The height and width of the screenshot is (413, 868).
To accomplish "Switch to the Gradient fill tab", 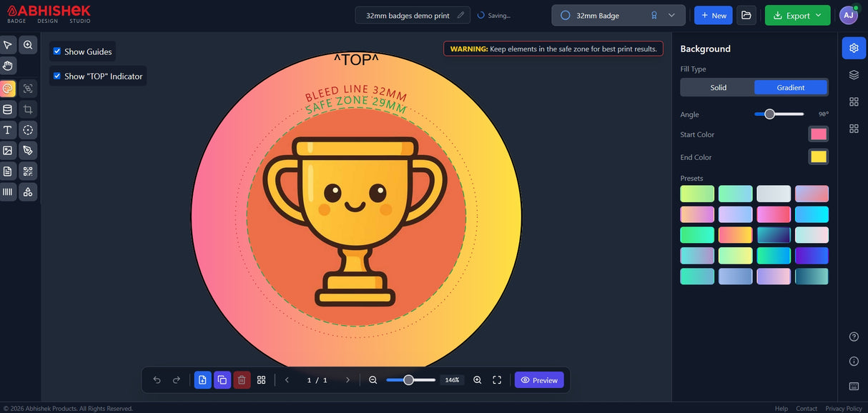I will pos(791,86).
